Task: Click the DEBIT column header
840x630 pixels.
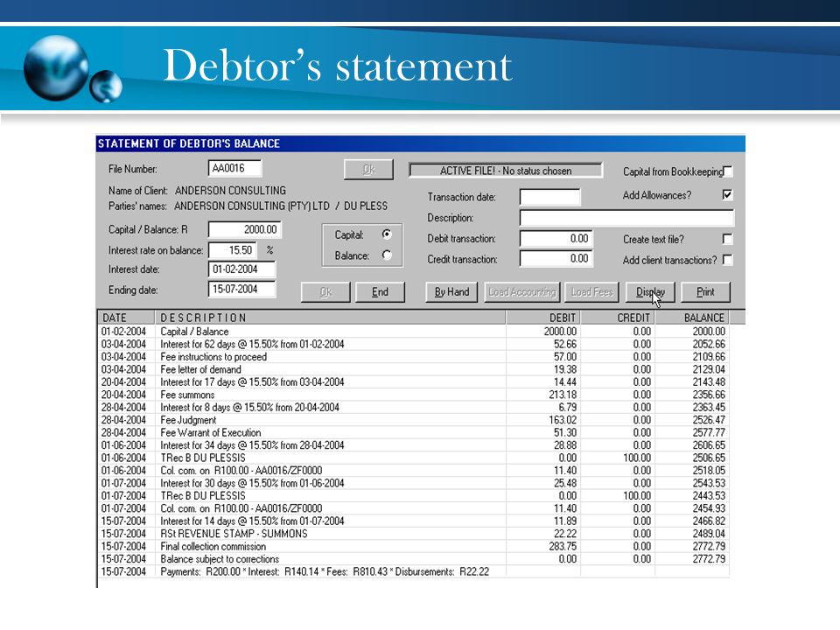Action: click(x=543, y=318)
